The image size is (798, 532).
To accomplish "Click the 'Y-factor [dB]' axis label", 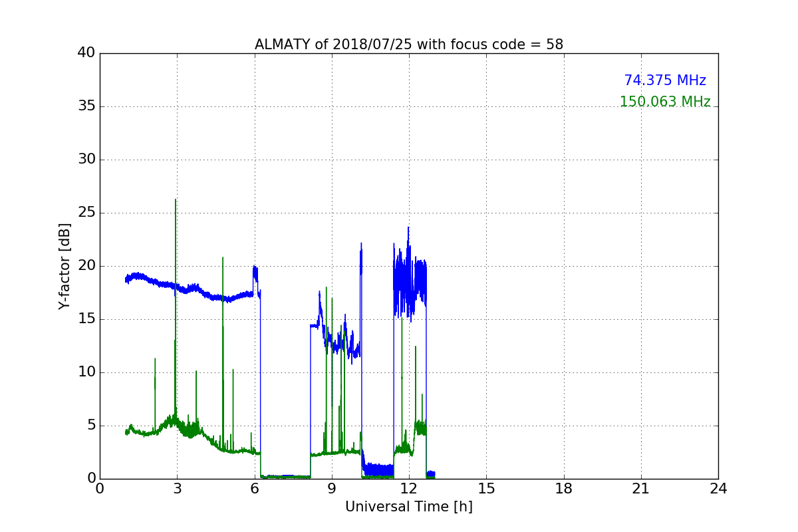I will 65,266.
